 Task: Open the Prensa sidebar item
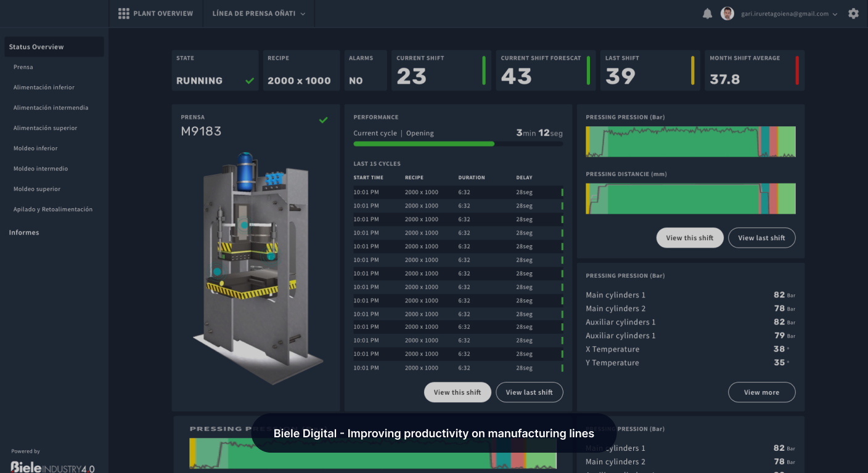[x=23, y=67]
